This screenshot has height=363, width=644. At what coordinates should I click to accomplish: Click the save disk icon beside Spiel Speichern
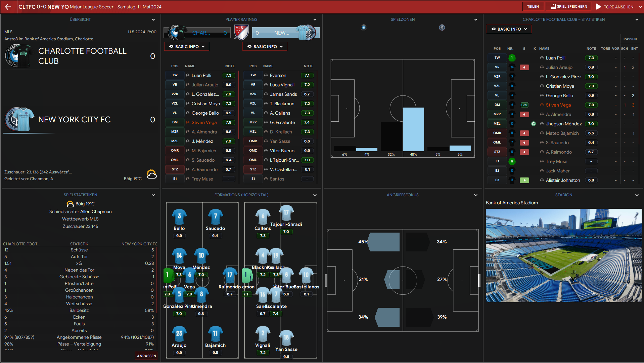point(553,6)
